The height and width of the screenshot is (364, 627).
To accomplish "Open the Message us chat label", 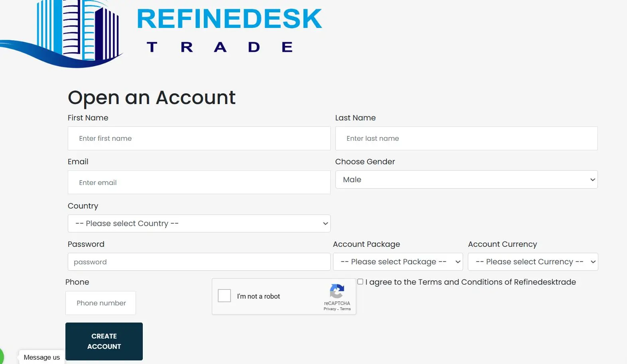I will pos(42,357).
